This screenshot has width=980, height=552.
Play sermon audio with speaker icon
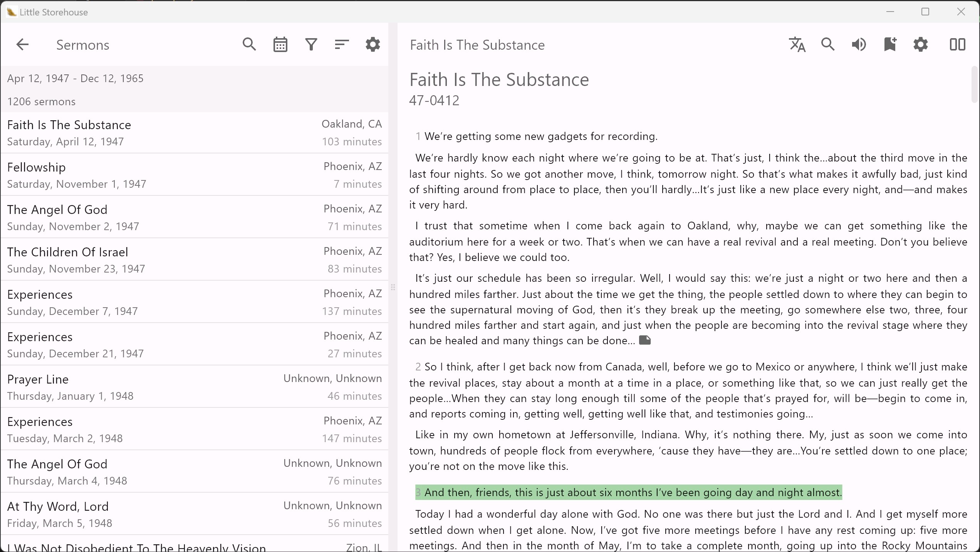point(859,45)
